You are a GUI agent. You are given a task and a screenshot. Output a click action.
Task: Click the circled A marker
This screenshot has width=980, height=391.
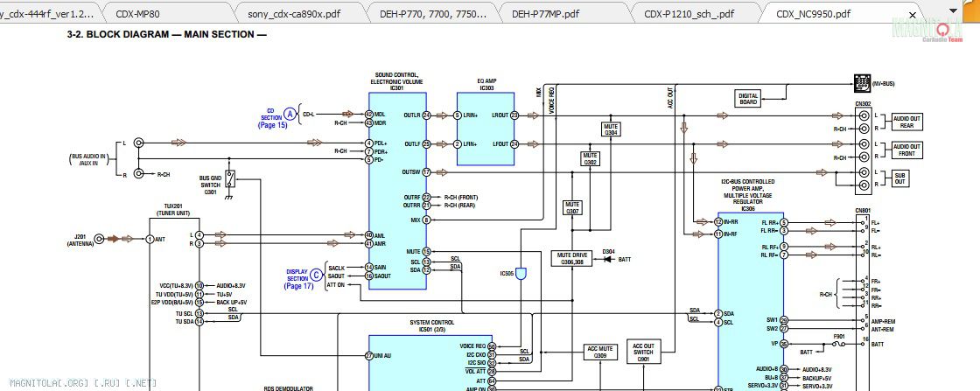[290, 115]
